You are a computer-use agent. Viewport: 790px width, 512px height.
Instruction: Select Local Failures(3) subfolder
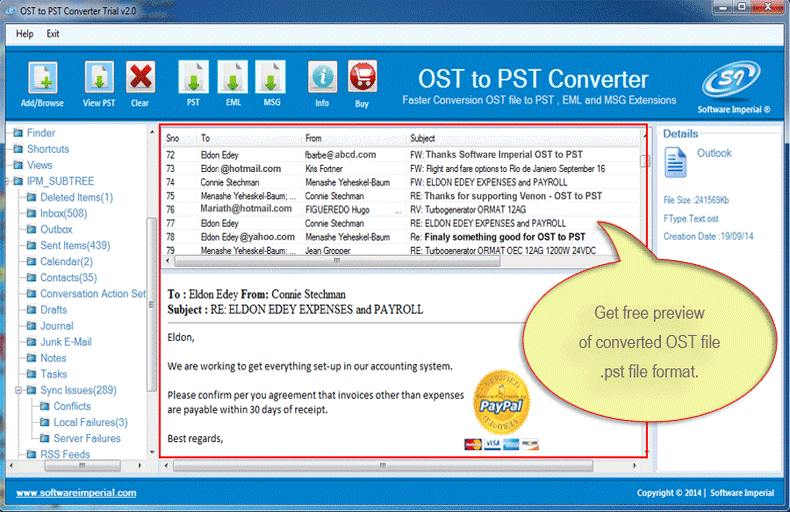[91, 422]
